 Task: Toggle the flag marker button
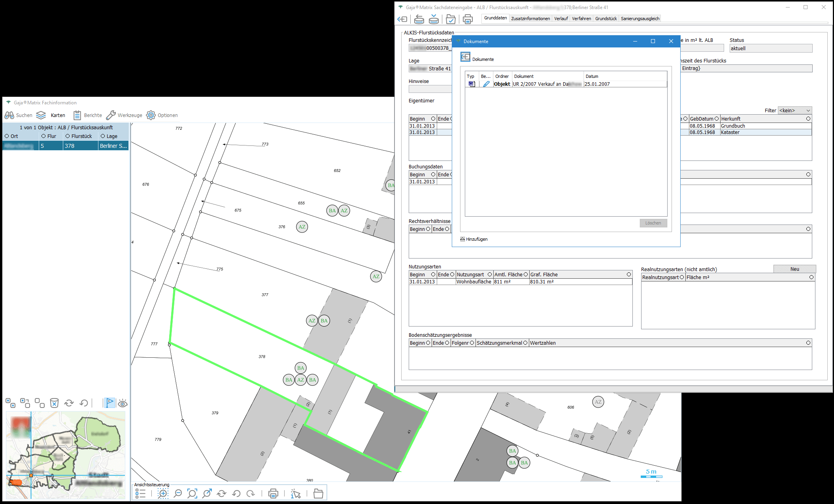click(109, 403)
